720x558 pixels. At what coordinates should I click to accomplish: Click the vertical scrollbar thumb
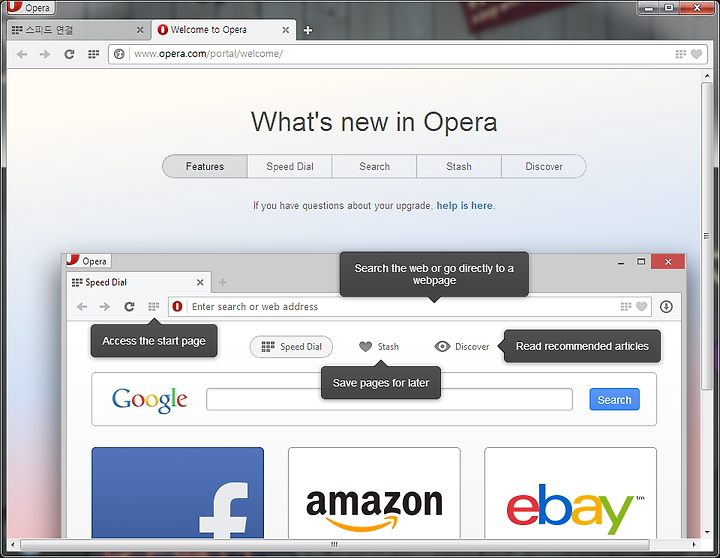click(706, 237)
